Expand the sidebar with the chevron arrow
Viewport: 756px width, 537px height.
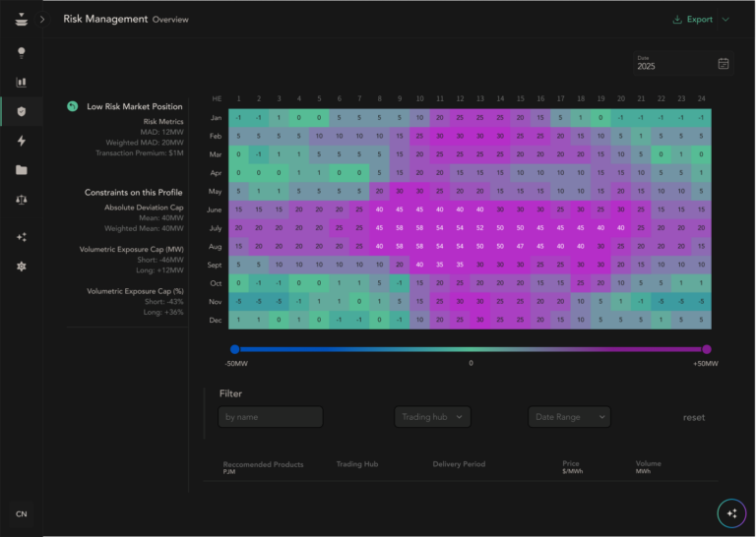pyautogui.click(x=42, y=19)
